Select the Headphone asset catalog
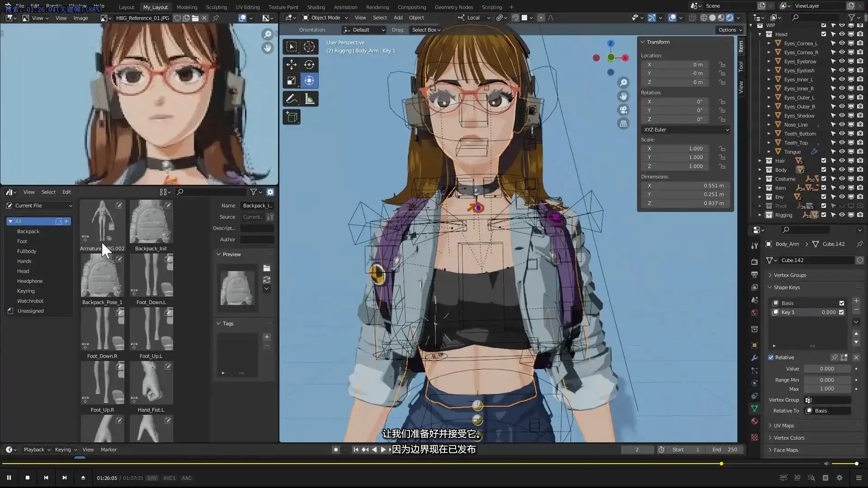 (30, 281)
